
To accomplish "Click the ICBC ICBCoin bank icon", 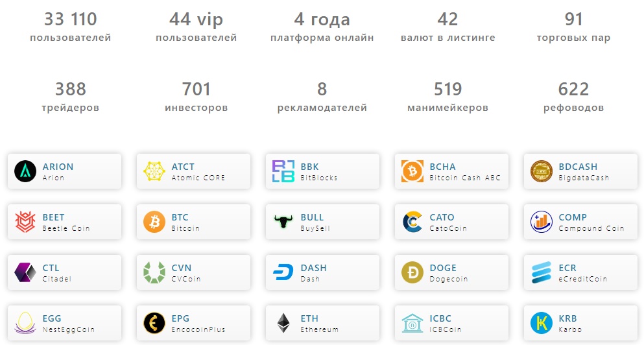I will pos(412,323).
